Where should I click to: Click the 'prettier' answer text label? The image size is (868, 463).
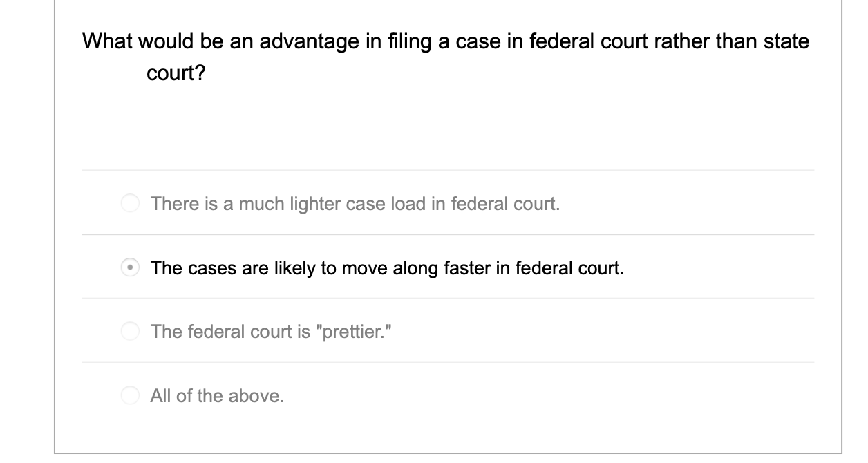pyautogui.click(x=272, y=332)
